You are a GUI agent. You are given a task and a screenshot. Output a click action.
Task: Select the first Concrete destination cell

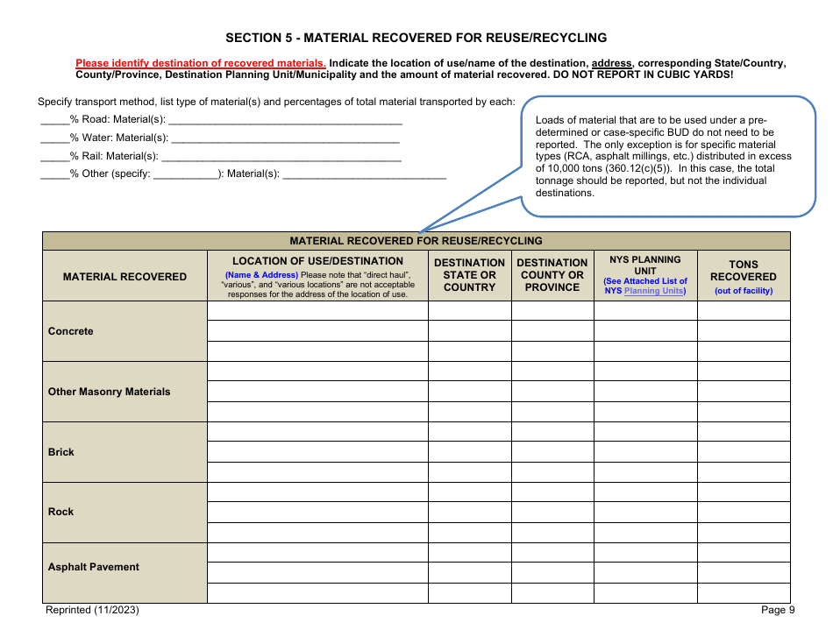pyautogui.click(x=317, y=312)
